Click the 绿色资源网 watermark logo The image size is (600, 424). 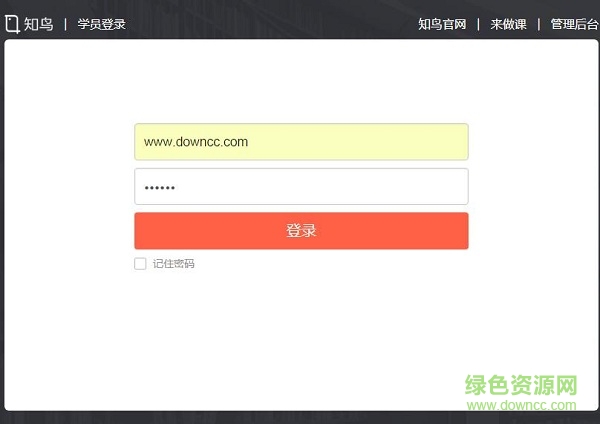coord(522,385)
